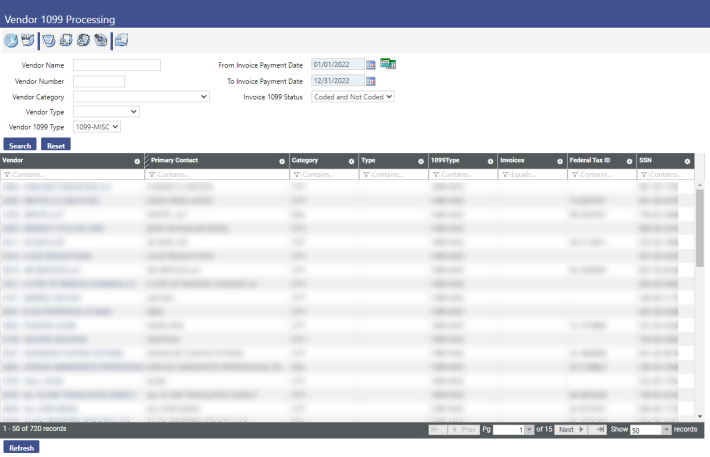Expand the Vendor Category dropdown
This screenshot has width=710, height=457.
pos(204,97)
